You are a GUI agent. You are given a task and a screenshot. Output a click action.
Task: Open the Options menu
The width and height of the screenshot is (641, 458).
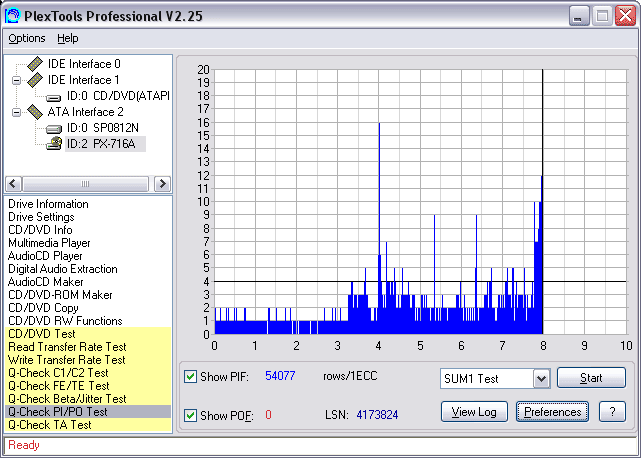pyautogui.click(x=27, y=38)
